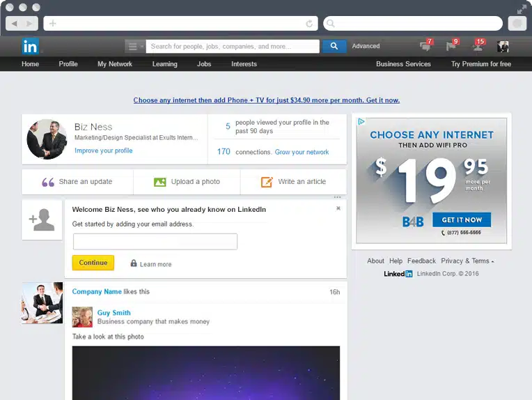Click the yellow Continue button

click(93, 263)
